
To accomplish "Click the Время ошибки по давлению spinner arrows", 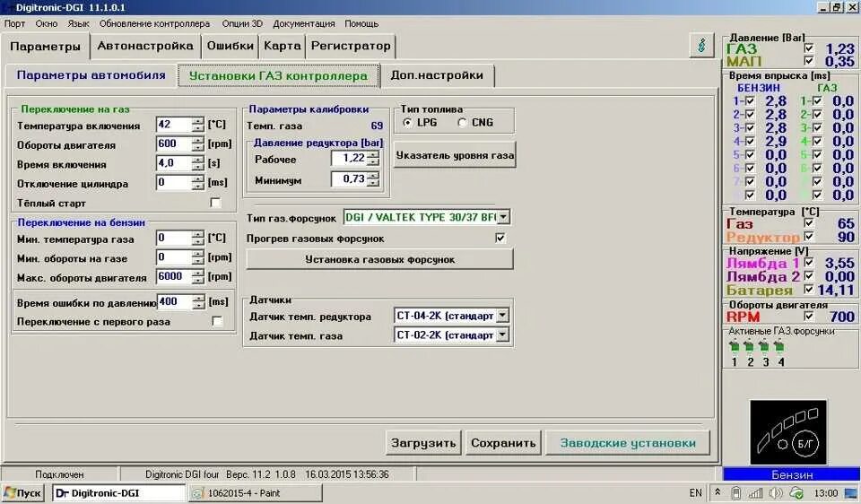I will point(198,302).
